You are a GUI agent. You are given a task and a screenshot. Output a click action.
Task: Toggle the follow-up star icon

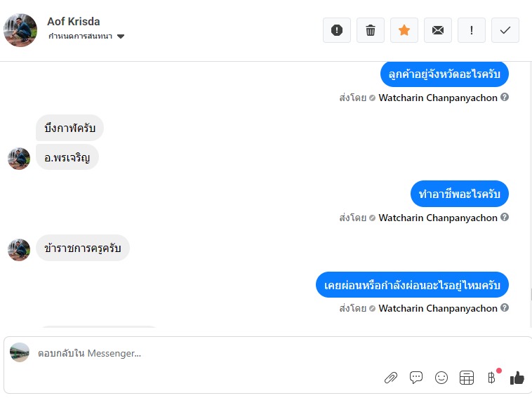point(404,30)
